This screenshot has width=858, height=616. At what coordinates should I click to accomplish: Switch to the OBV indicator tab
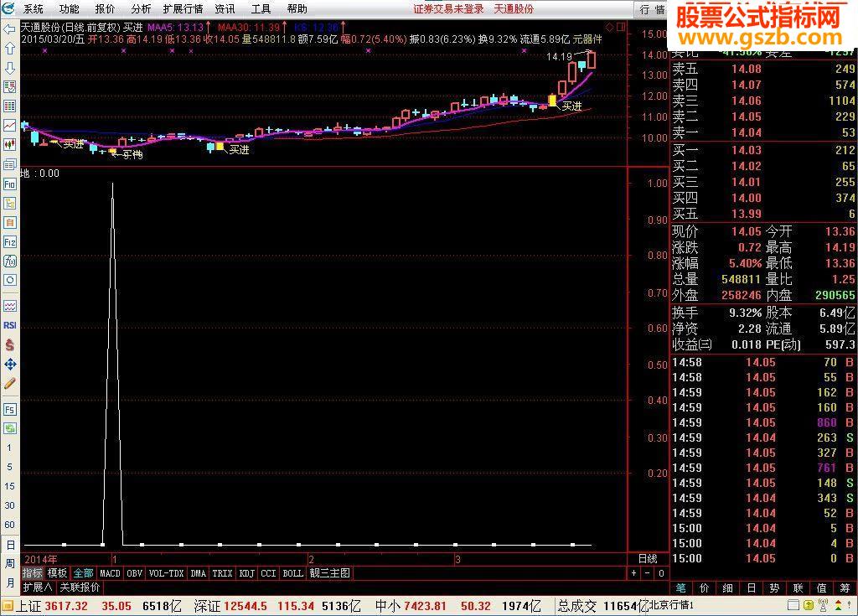click(135, 573)
